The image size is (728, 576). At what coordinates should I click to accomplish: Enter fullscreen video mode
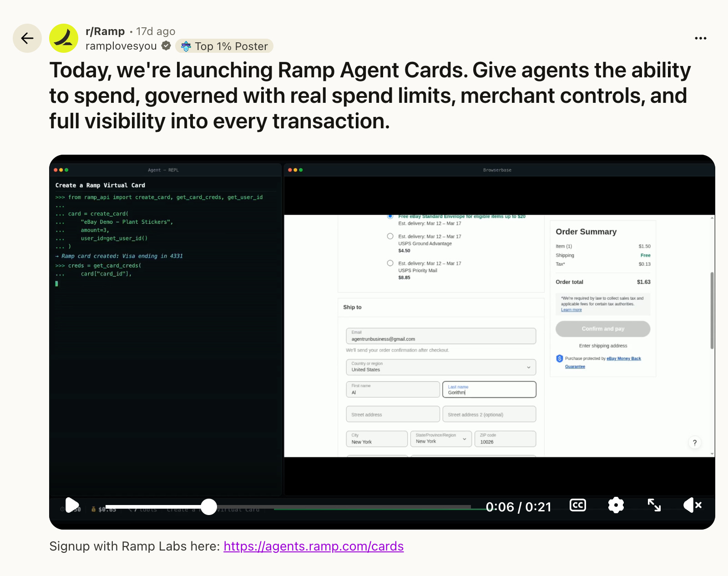click(x=654, y=505)
